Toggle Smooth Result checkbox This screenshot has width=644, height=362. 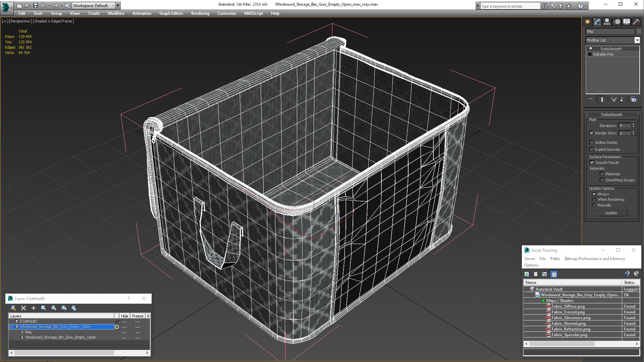click(x=592, y=163)
